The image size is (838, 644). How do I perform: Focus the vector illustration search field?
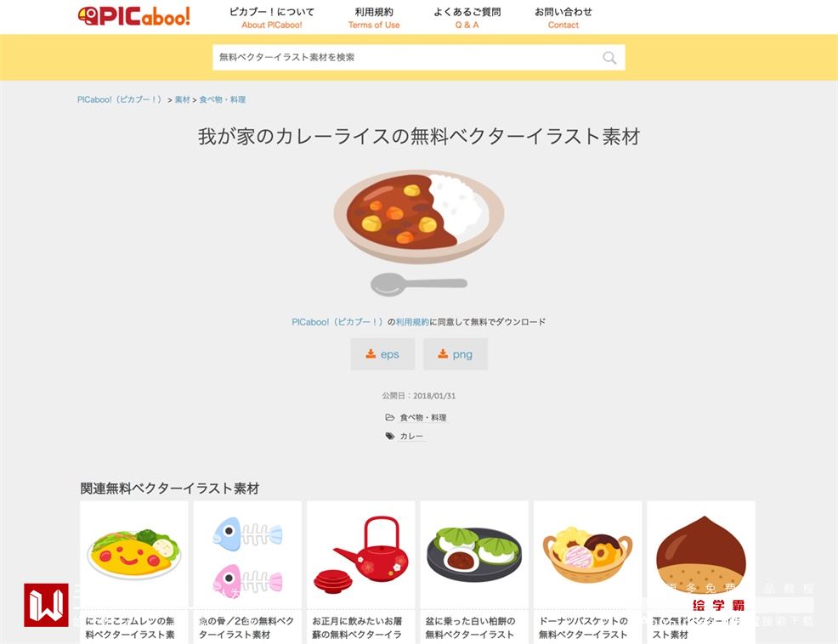(418, 58)
